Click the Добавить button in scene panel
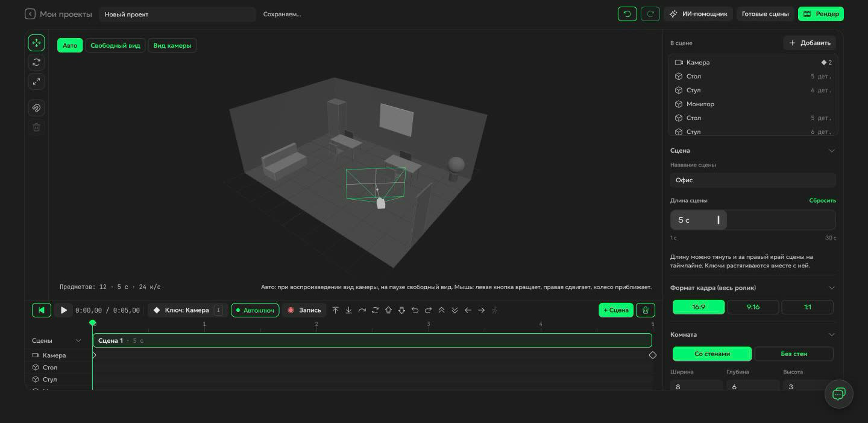Image resolution: width=868 pixels, height=423 pixels. click(x=810, y=43)
